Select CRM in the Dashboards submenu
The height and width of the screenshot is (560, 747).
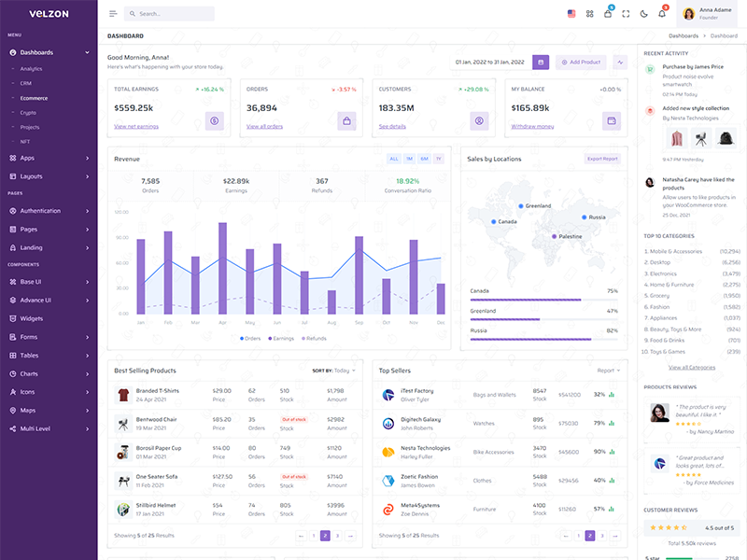(26, 83)
